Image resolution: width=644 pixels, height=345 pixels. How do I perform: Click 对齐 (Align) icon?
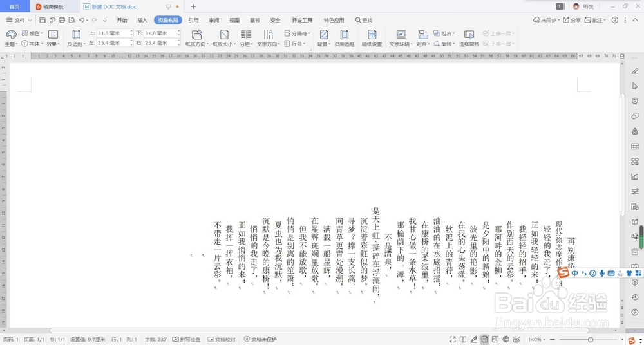[x=422, y=35]
